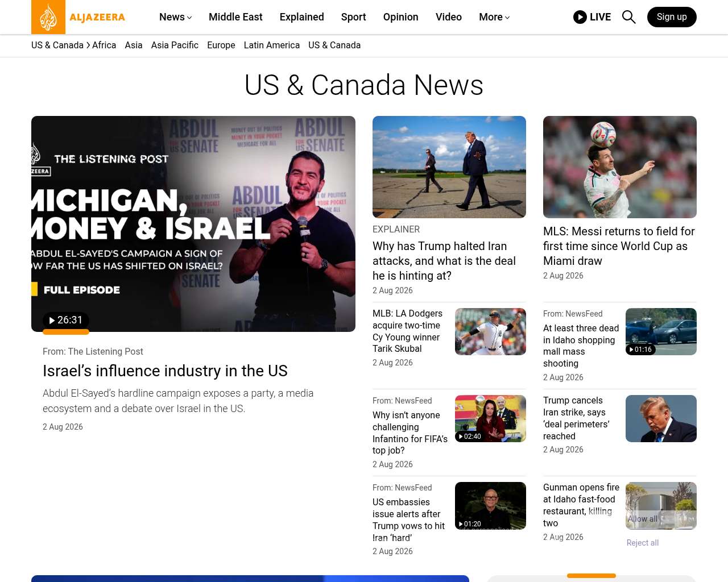The image size is (728, 582).
Task: Select US & Canada breadcrumb link
Action: coord(57,45)
